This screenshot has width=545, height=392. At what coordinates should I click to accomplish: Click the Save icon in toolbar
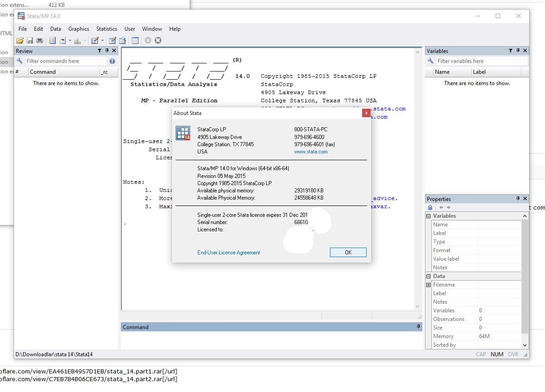pos(30,40)
